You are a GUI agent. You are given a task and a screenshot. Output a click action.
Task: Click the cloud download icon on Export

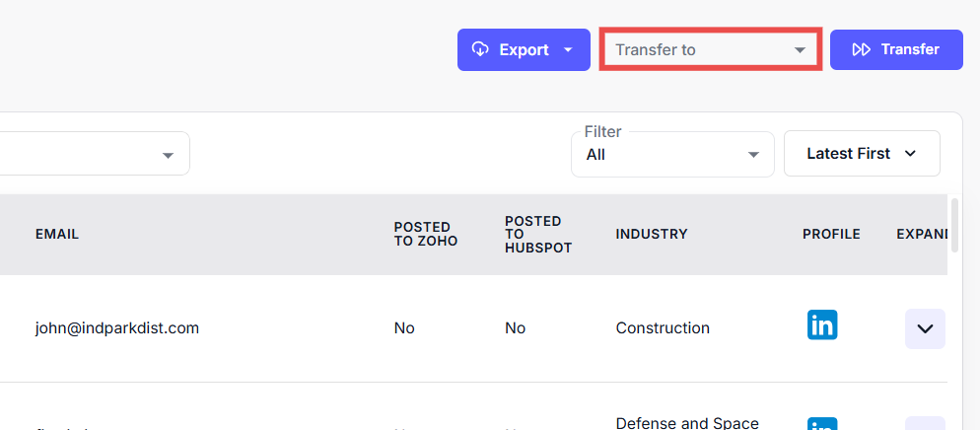tap(481, 49)
